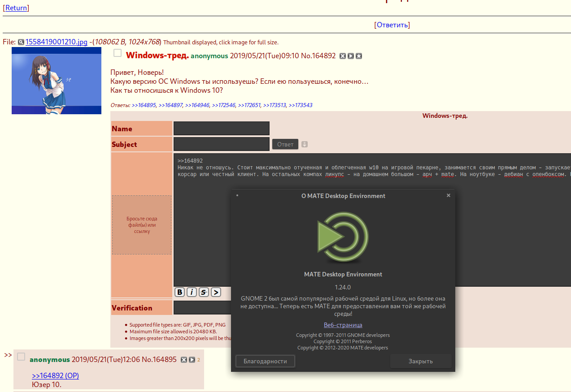Click the Закрыть button in MATE dialog
The image size is (571, 392).
coord(420,361)
